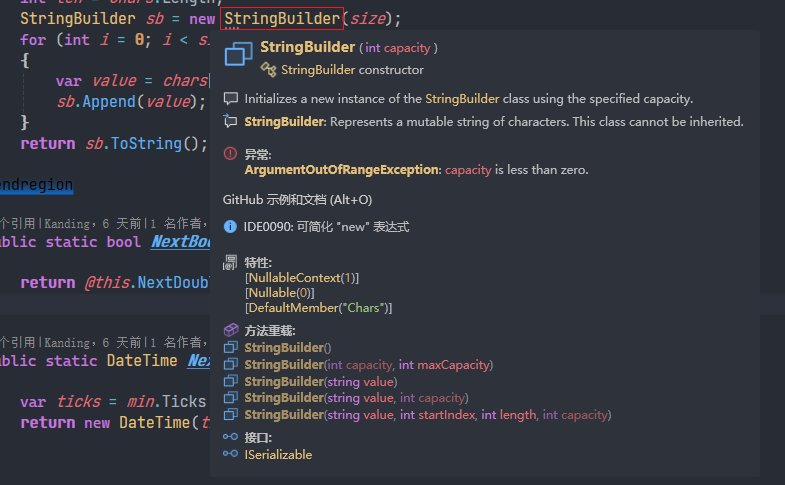Click the interface icon beside 接口
The width and height of the screenshot is (785, 485).
[x=231, y=437]
